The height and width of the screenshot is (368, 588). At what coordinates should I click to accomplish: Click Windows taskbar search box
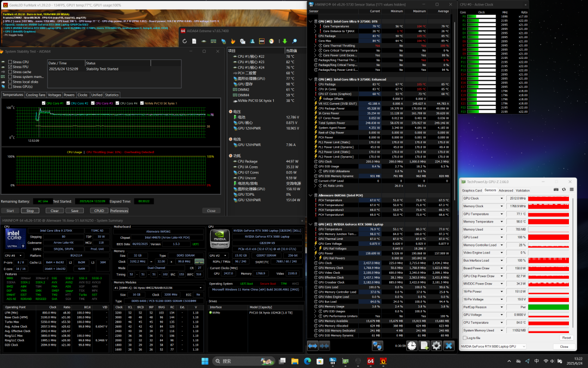click(244, 361)
